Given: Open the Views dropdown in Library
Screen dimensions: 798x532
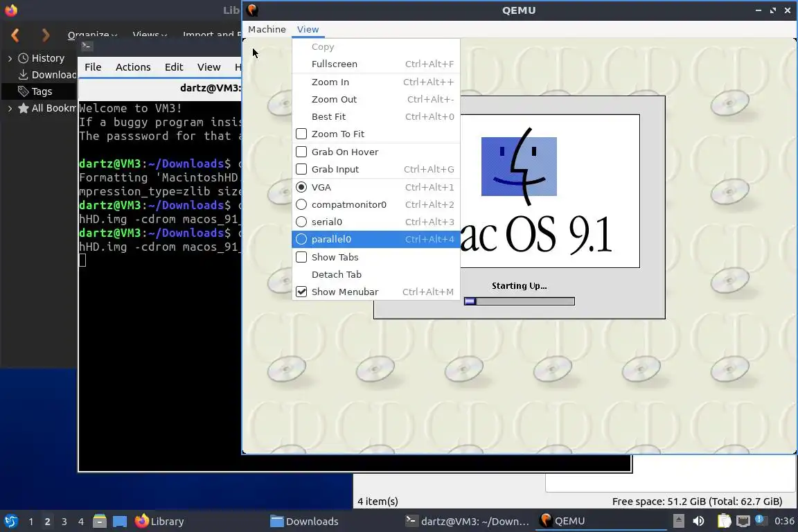Looking at the screenshot, I should (150, 35).
